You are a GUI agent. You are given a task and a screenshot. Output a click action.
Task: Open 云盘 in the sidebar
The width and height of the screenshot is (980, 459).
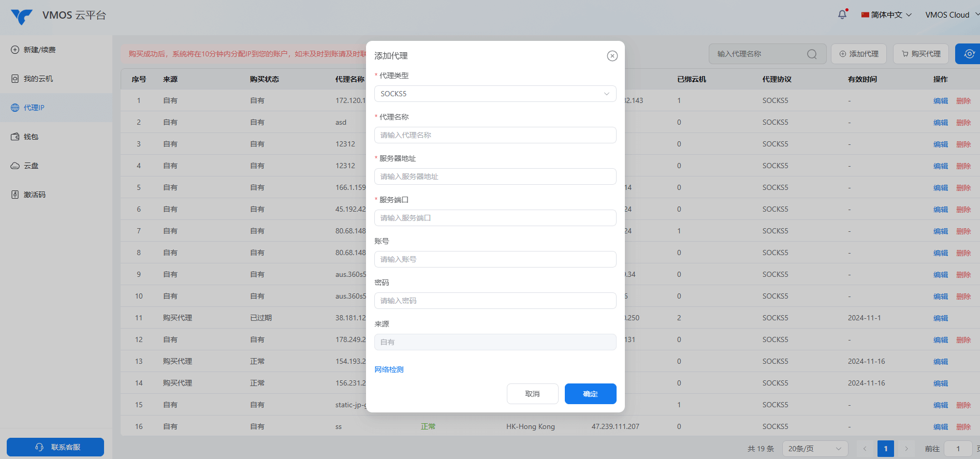pos(56,166)
